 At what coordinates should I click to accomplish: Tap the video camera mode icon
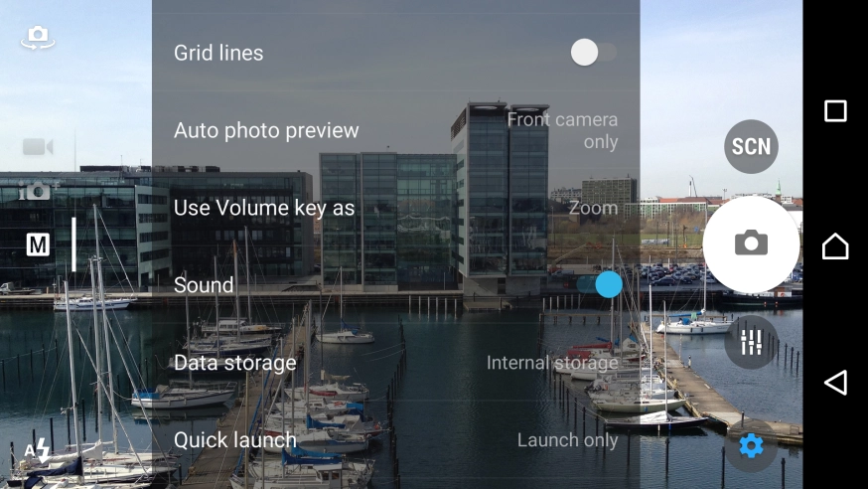(38, 147)
